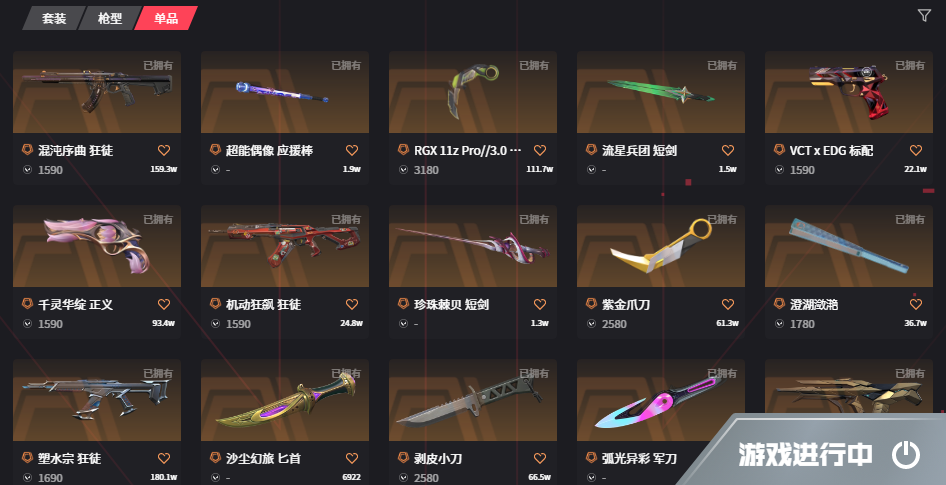Click heart icon for VCT x EDG 标配

(x=916, y=150)
